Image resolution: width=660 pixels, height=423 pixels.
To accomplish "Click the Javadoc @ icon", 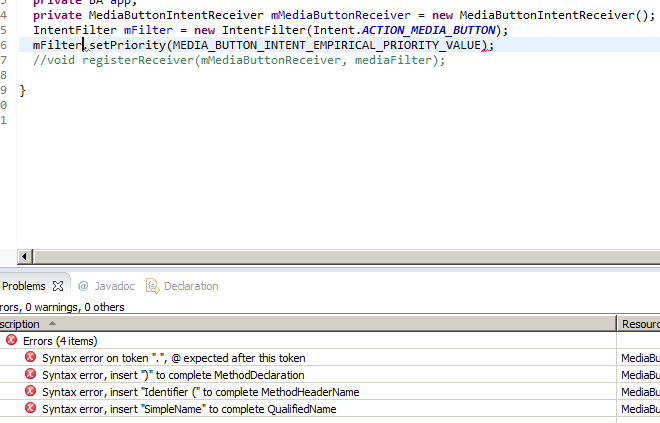I will 83,286.
